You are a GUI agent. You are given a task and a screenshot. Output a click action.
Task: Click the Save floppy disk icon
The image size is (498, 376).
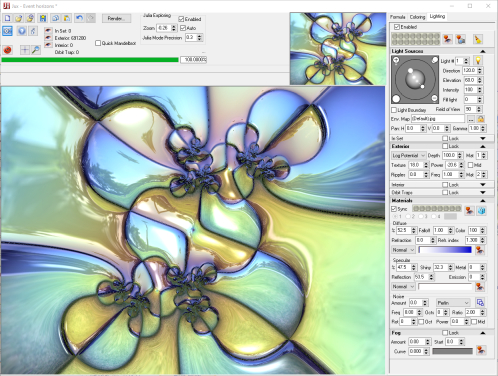coord(43,18)
